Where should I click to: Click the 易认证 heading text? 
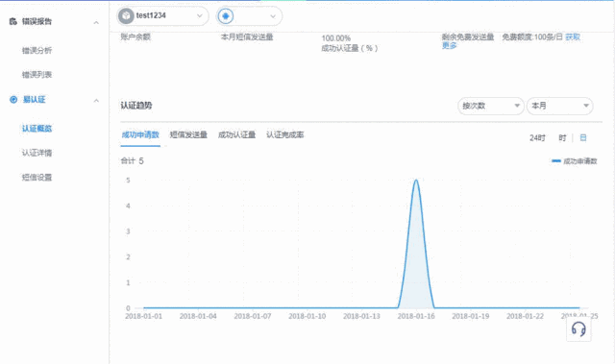click(35, 100)
